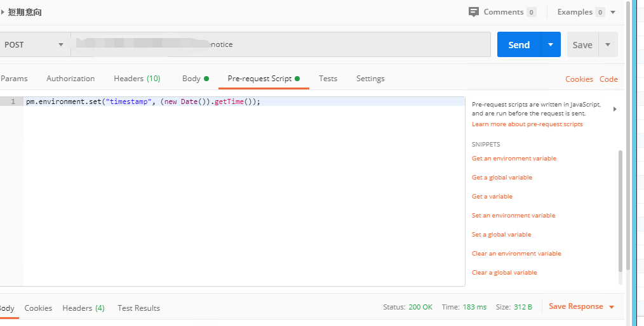Open the Cookies link
The height and width of the screenshot is (326, 644).
tap(579, 79)
